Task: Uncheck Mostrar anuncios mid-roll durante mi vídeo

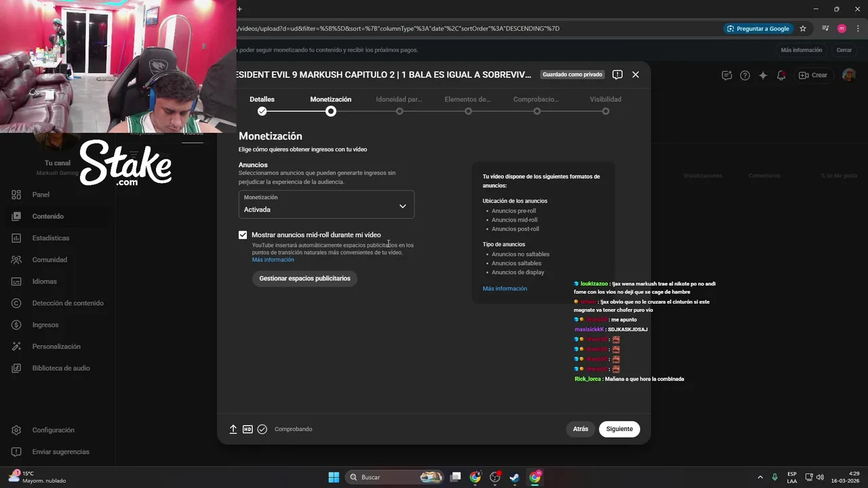Action: pyautogui.click(x=243, y=235)
